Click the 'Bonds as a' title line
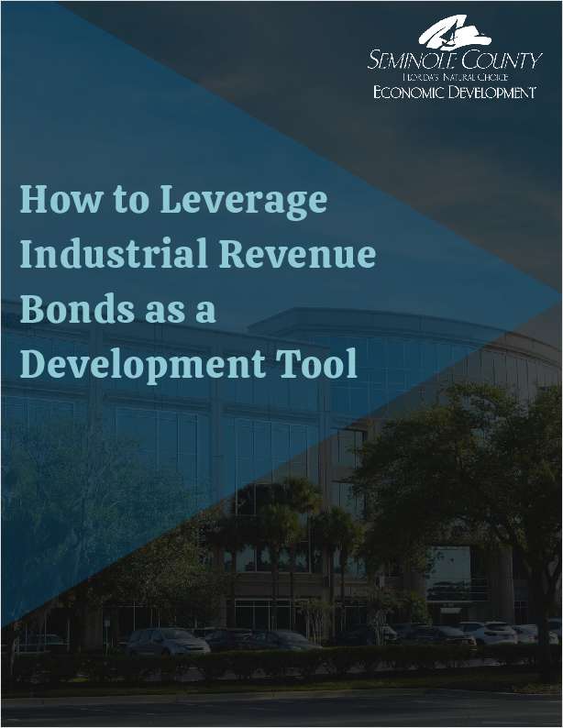The height and width of the screenshot is (728, 563). coord(117,309)
